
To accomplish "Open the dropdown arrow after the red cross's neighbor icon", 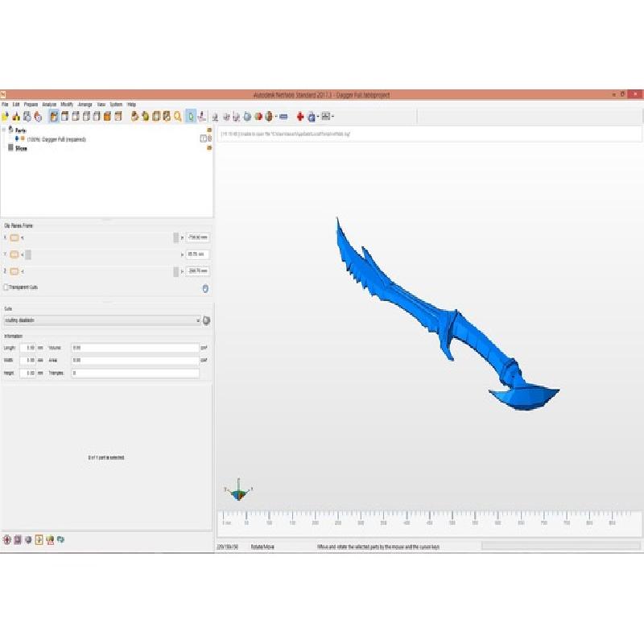I will click(x=318, y=117).
